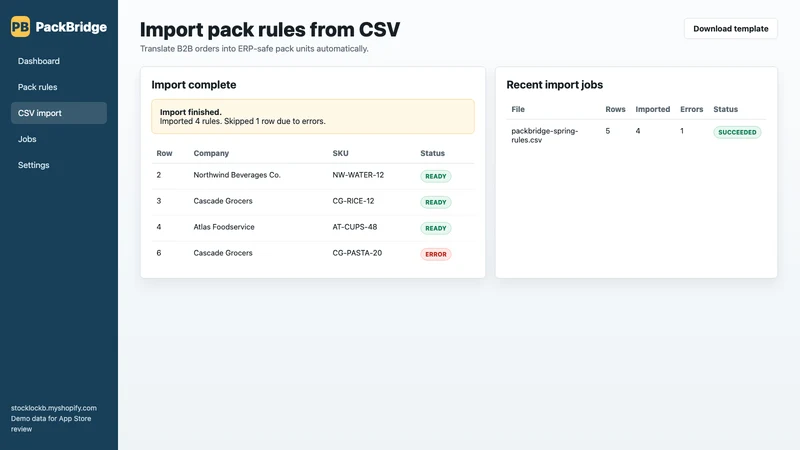Click READY badge for Atlas Foodservice row
Image resolution: width=800 pixels, height=450 pixels.
436,228
